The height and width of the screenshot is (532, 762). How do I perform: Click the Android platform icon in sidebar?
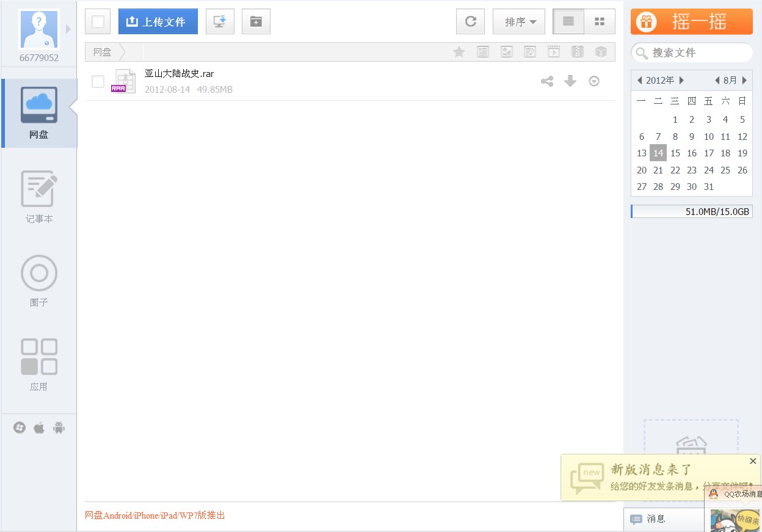pos(59,428)
